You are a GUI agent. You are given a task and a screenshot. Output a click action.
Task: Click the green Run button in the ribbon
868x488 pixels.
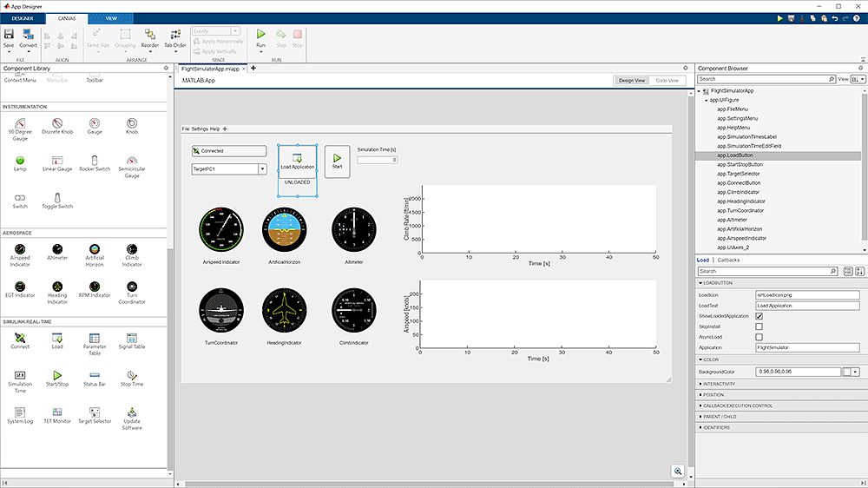coord(260,36)
